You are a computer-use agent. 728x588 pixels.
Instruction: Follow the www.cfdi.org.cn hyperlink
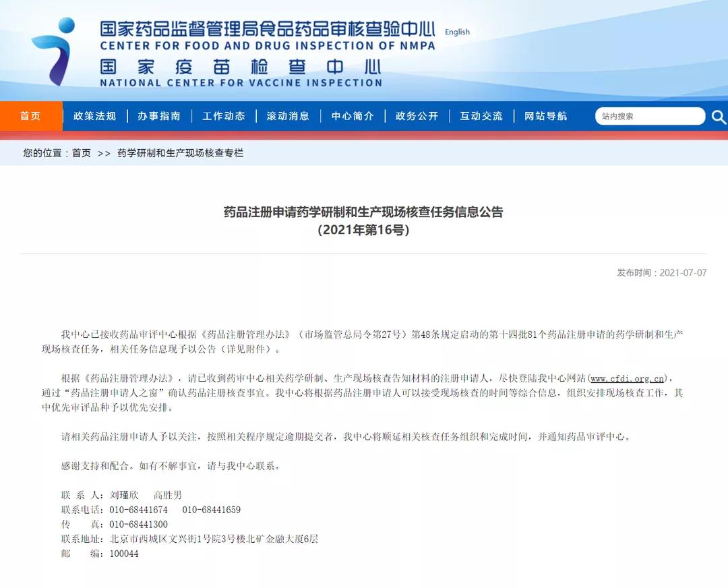(628, 378)
